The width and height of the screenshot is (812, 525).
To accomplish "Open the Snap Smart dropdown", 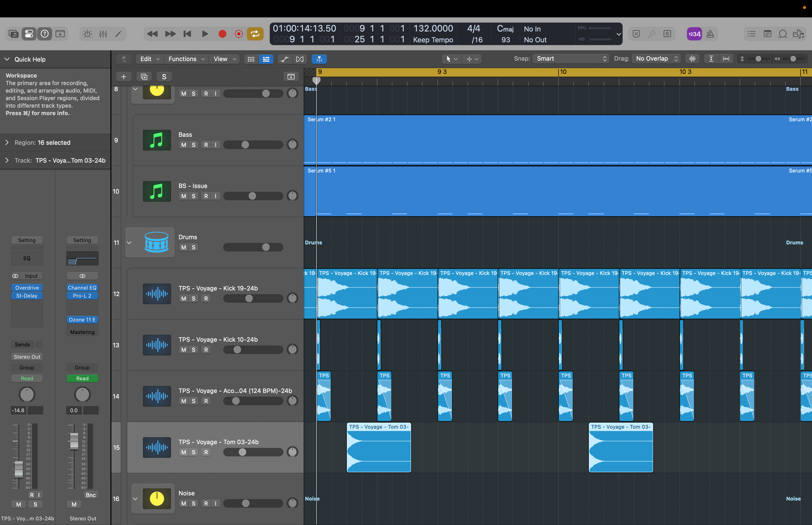I will (x=571, y=59).
